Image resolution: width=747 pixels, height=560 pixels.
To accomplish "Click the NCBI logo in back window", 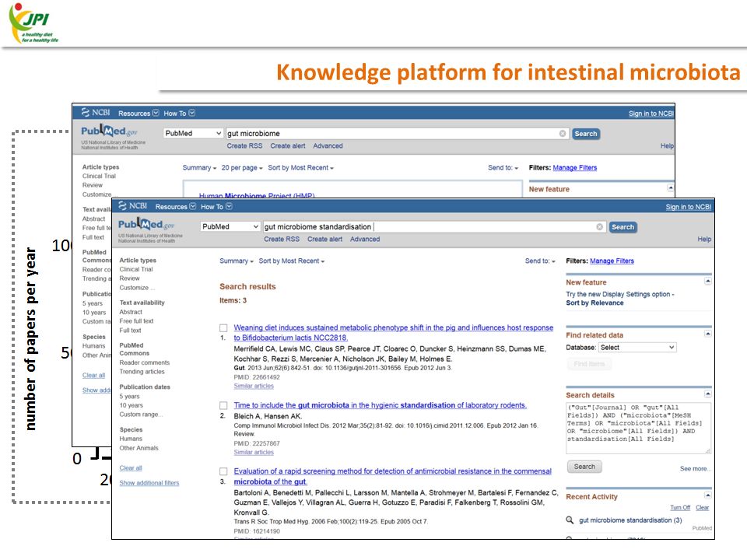I will [95, 113].
